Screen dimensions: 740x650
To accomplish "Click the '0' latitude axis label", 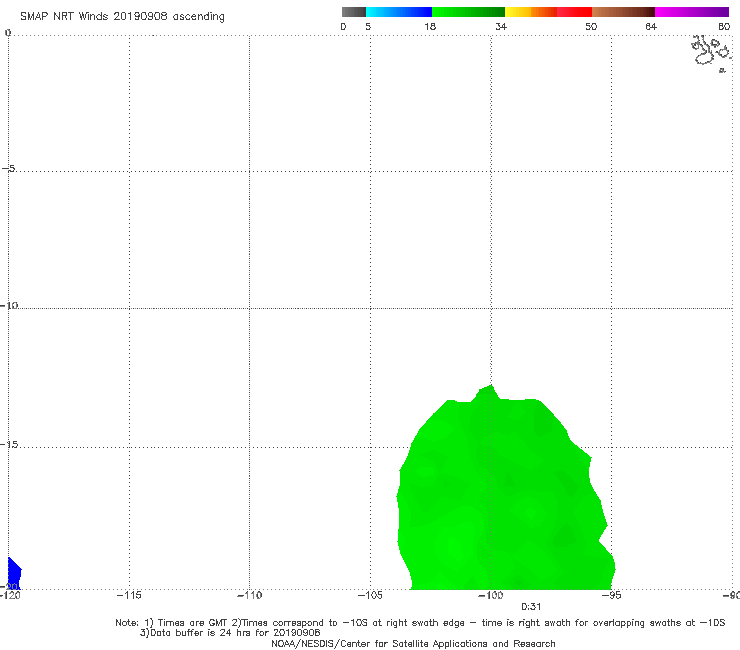I will (8, 33).
